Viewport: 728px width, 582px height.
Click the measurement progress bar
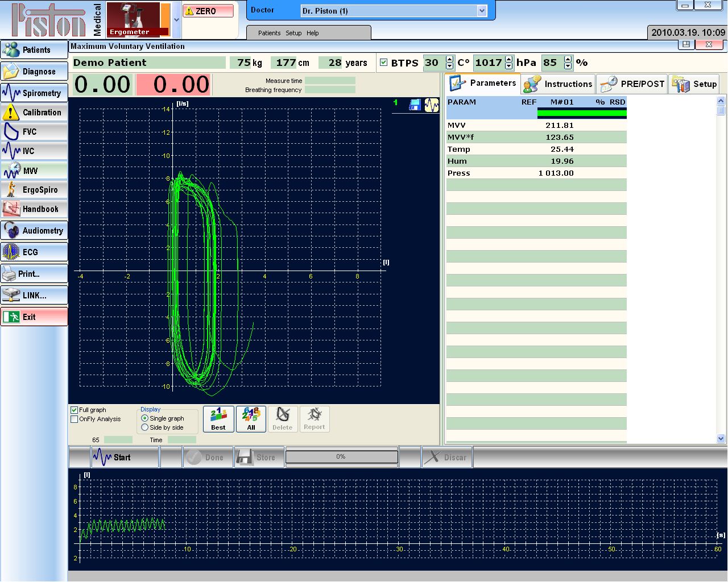tap(341, 457)
